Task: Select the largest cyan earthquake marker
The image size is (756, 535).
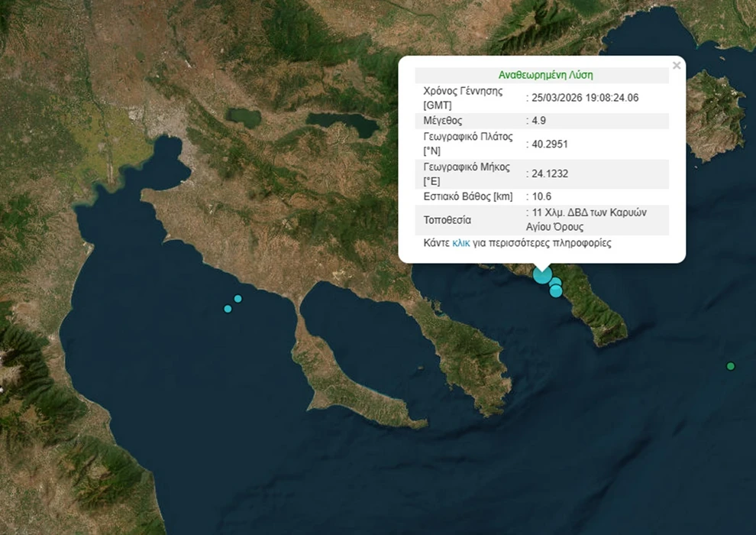Action: click(x=542, y=274)
